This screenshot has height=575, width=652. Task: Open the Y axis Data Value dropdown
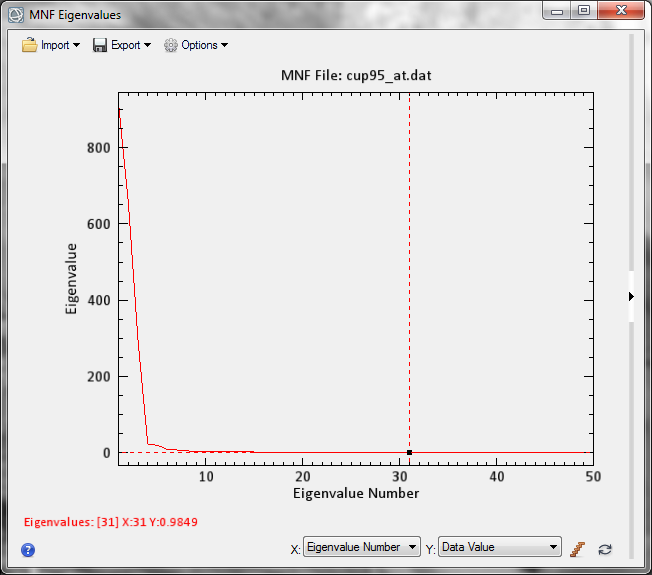(499, 547)
